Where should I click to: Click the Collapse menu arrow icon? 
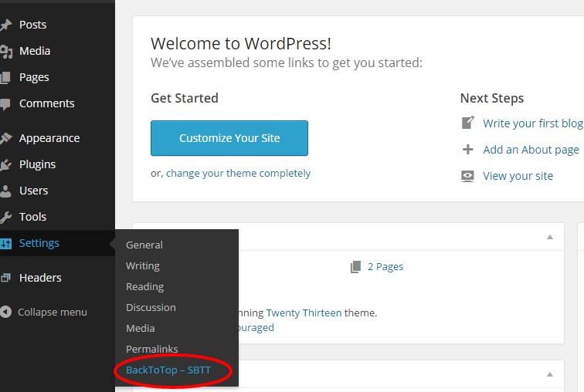tap(5, 312)
